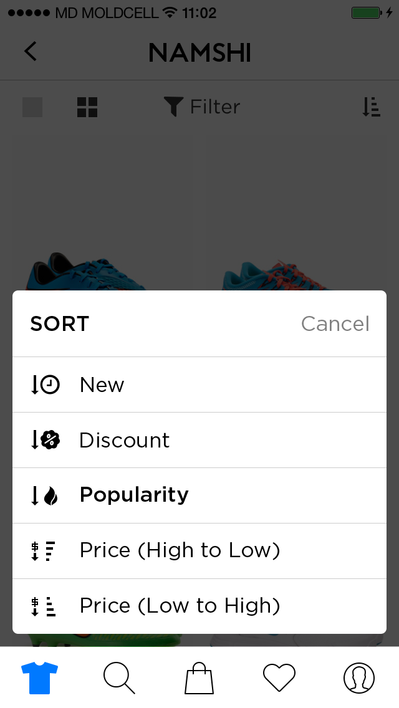The image size is (399, 708).
Task: Sort by Discount
Action: (199, 440)
